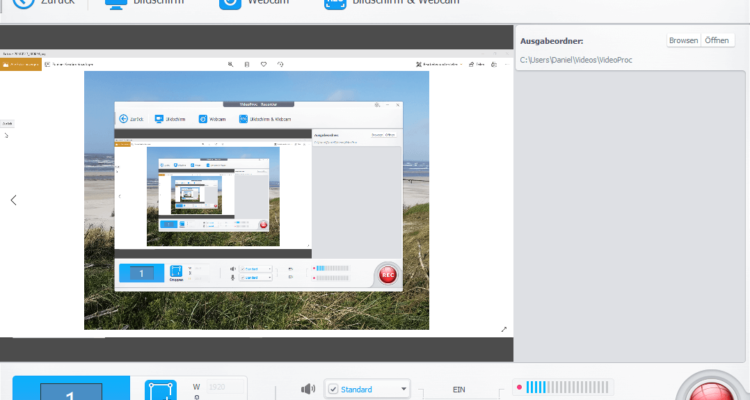Click the zoom magnifier icon in photo viewer
750x400 pixels.
pyautogui.click(x=231, y=64)
